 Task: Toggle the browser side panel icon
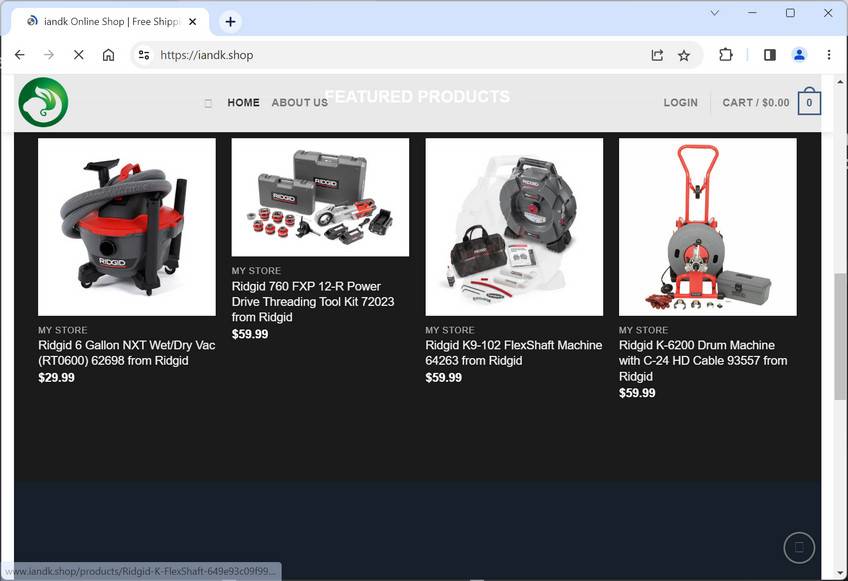pos(770,55)
